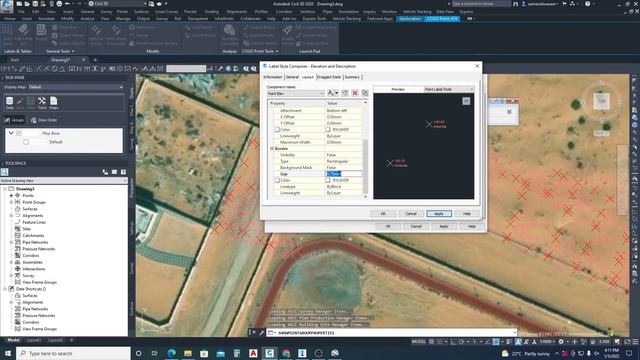Toggle MODEL space in status bar

click(419, 342)
